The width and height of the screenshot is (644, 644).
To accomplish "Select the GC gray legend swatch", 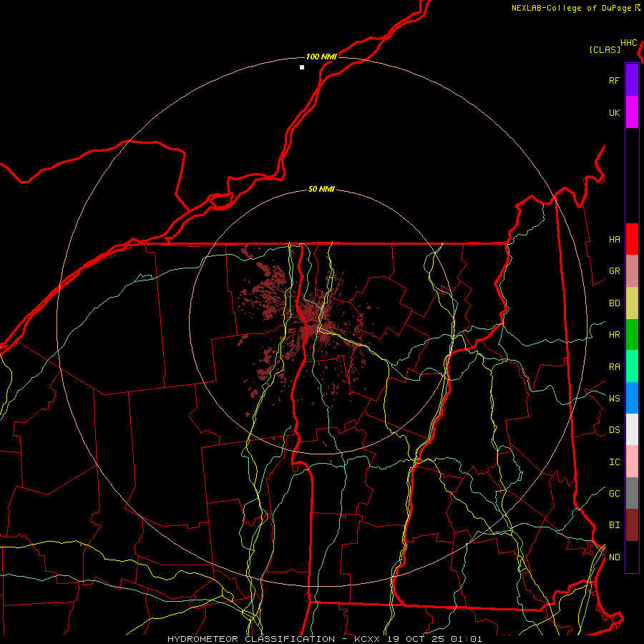I will click(x=632, y=493).
